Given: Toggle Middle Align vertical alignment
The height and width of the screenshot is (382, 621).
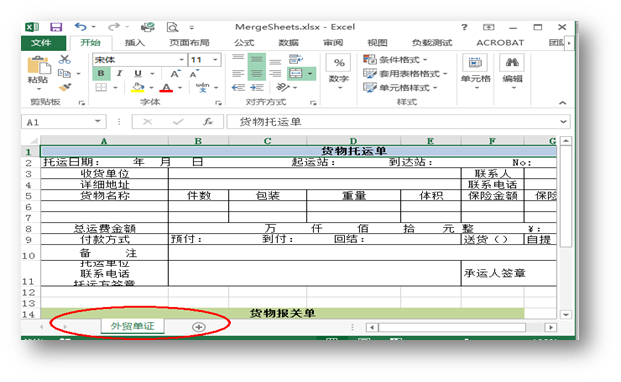Looking at the screenshot, I should [x=257, y=60].
